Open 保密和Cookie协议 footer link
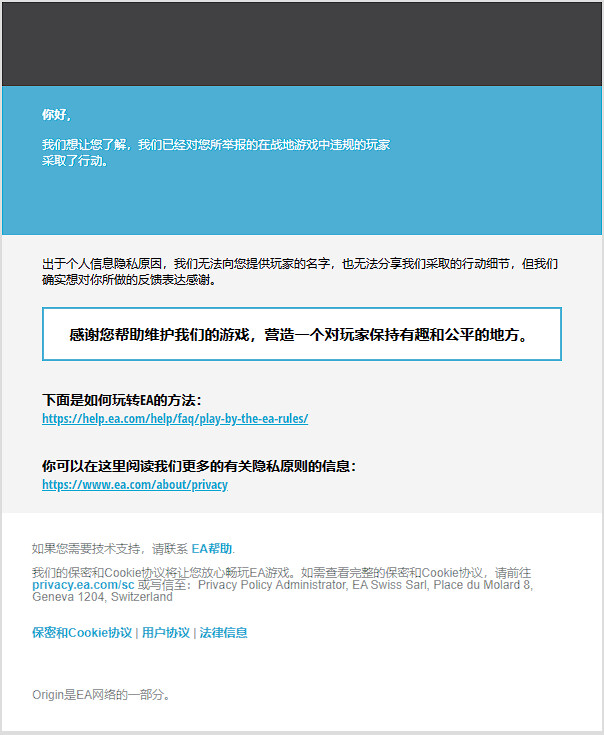 [82, 633]
